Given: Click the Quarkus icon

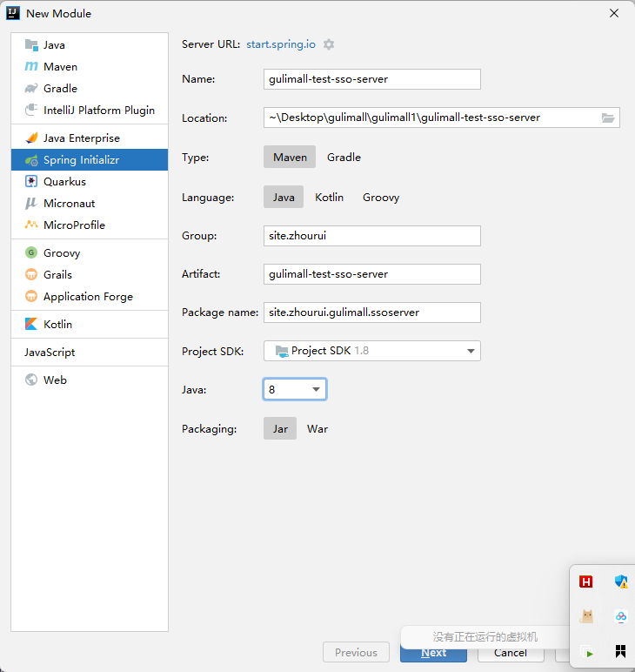Looking at the screenshot, I should pyautogui.click(x=31, y=181).
